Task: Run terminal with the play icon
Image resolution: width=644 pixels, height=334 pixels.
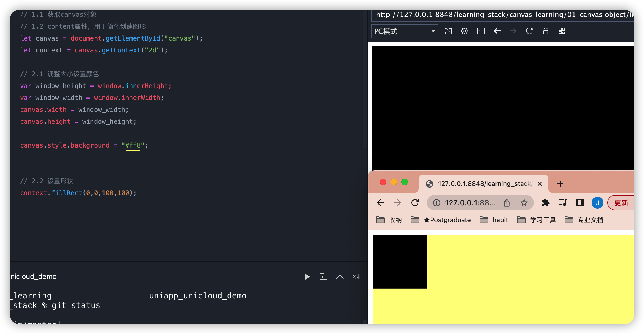Action: [307, 277]
